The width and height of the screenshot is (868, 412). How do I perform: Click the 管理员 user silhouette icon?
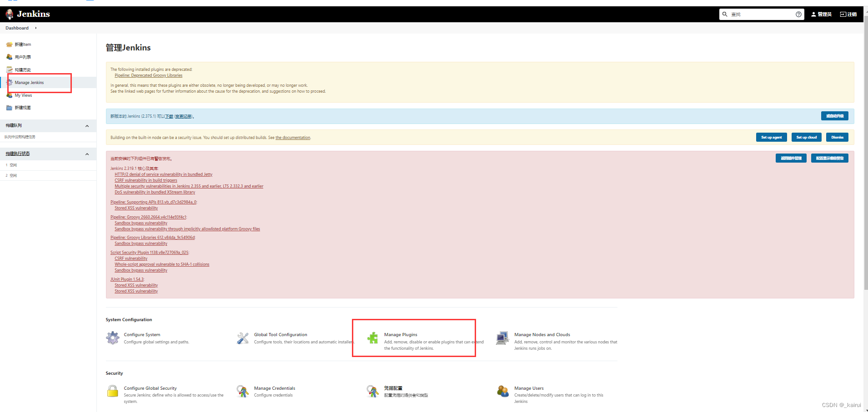(814, 15)
